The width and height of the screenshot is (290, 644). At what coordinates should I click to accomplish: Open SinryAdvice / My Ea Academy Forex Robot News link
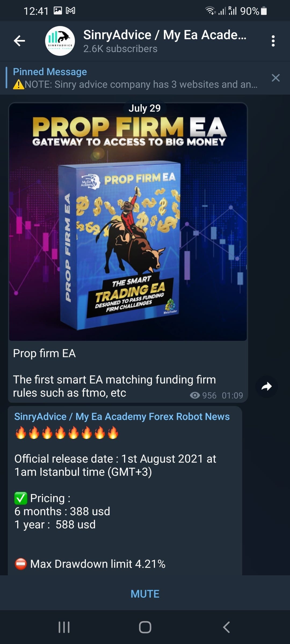(x=122, y=416)
